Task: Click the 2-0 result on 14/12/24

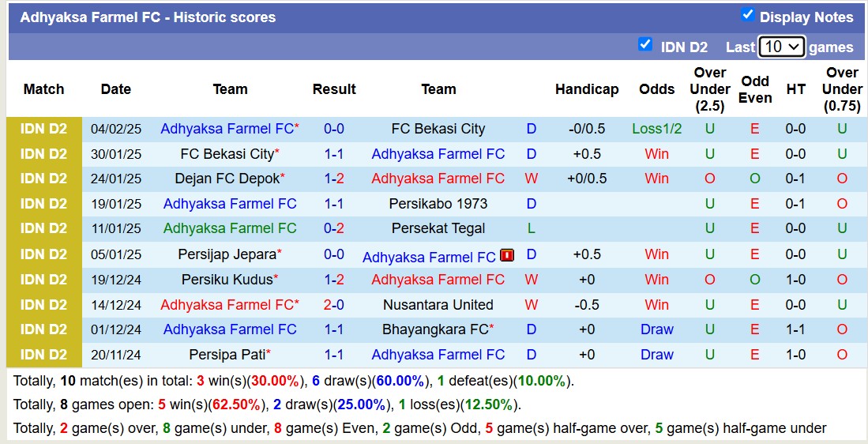Action: [334, 305]
